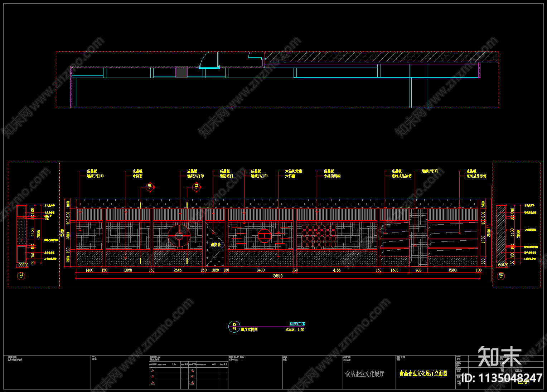Select the 960 dimension text
Image resolution: width=547 pixels, height=392 pixels.
coord(418,270)
